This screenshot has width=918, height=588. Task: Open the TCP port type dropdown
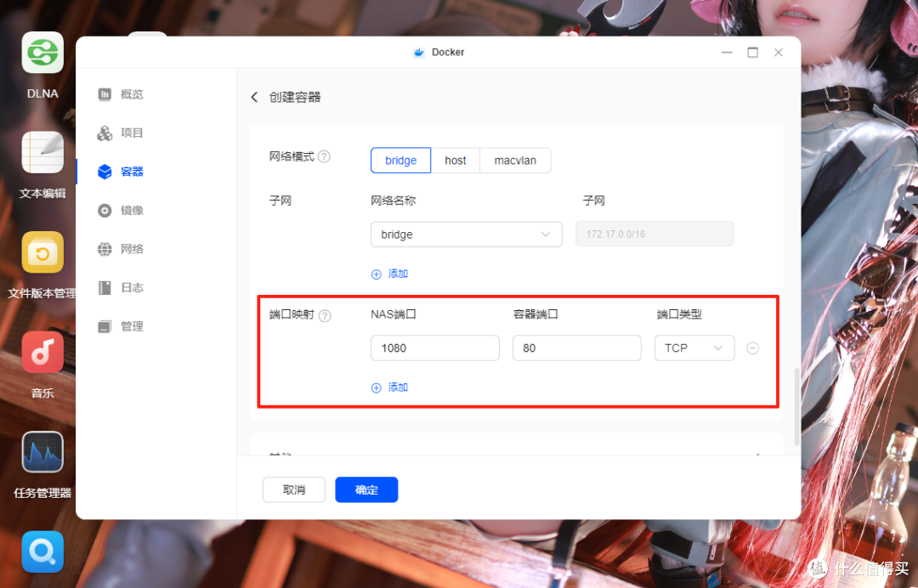(694, 348)
